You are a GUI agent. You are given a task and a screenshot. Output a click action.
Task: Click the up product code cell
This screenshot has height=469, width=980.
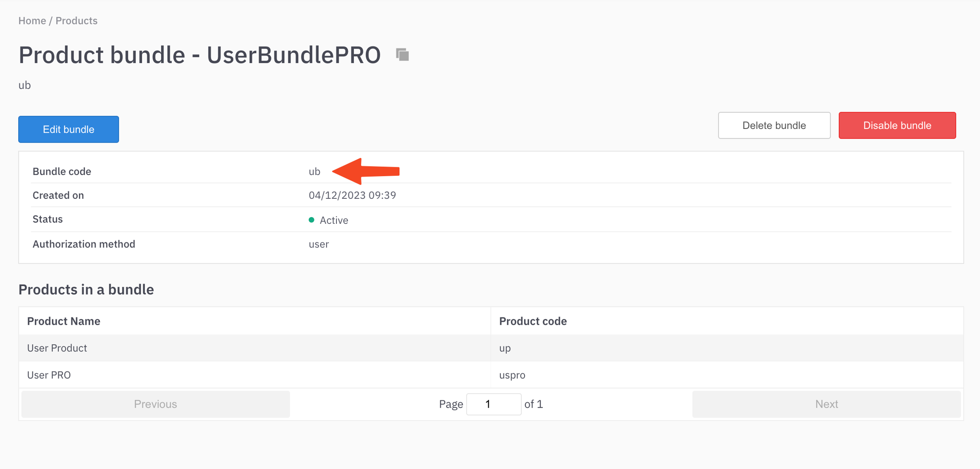(x=505, y=348)
